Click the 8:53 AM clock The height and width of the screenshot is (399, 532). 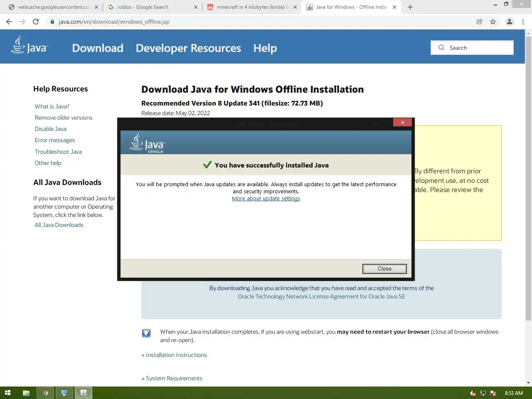514,393
